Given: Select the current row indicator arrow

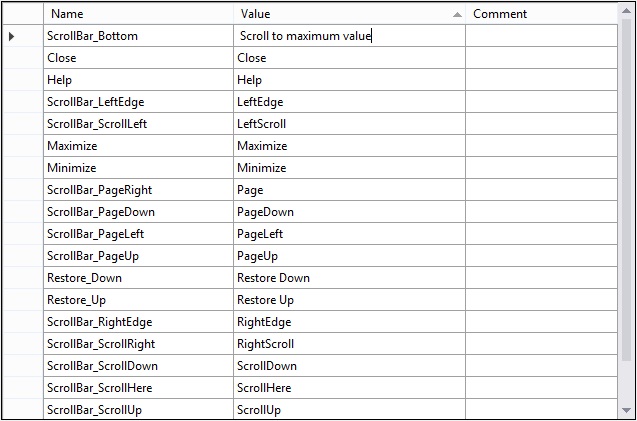Looking at the screenshot, I should pos(11,37).
